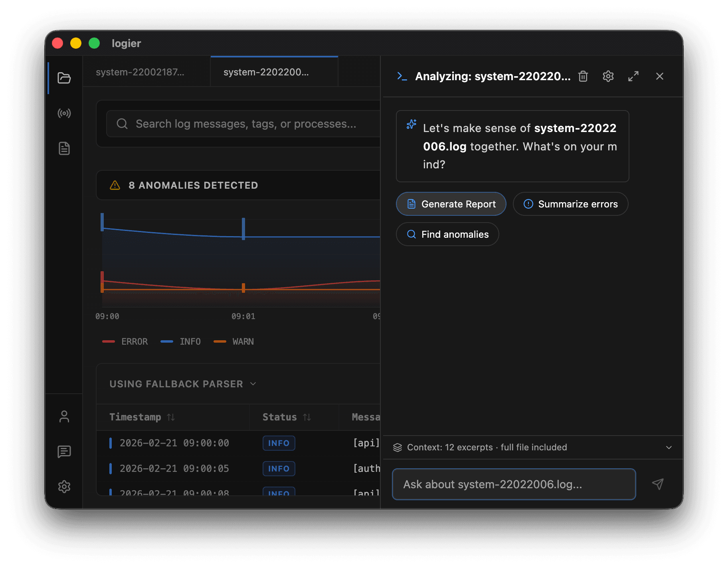Expand the Context excerpts chevron
728x568 pixels.
coord(669,448)
